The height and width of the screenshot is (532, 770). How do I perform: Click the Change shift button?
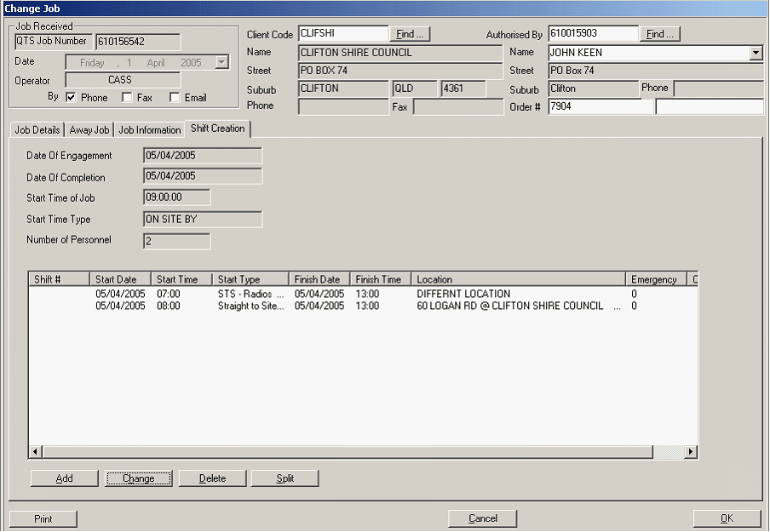tap(138, 478)
